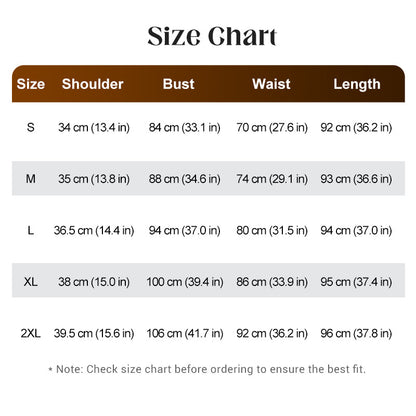Click the Waist column header
This screenshot has height=416, width=416.
click(271, 84)
